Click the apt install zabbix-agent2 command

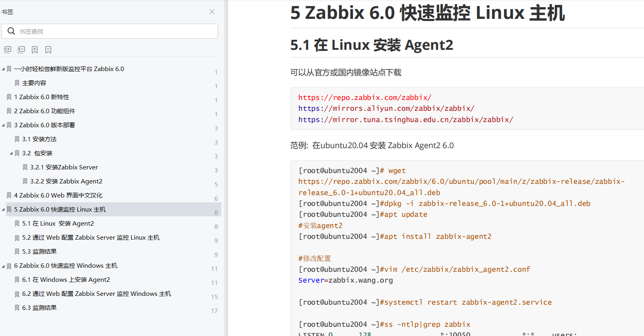point(436,236)
